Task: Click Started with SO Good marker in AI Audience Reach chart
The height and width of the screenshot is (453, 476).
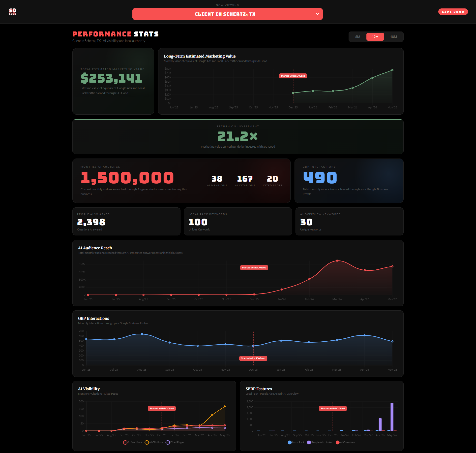Action: point(254,268)
